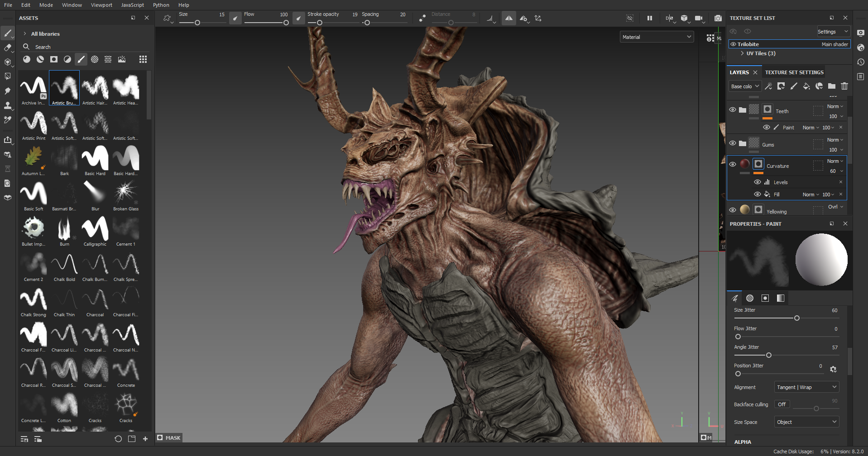Viewport: 868px width, 456px height.
Task: Filter assets by brushes icon
Action: pyautogui.click(x=81, y=59)
